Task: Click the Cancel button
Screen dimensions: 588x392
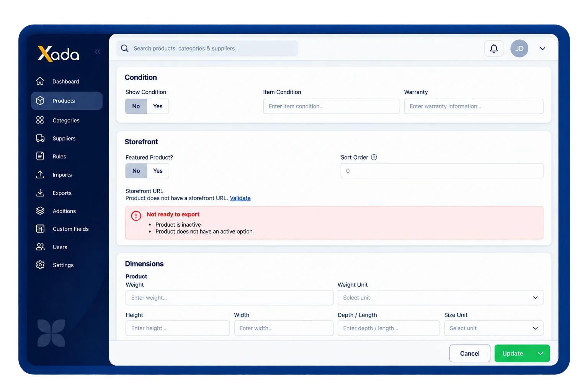Action: (x=470, y=353)
